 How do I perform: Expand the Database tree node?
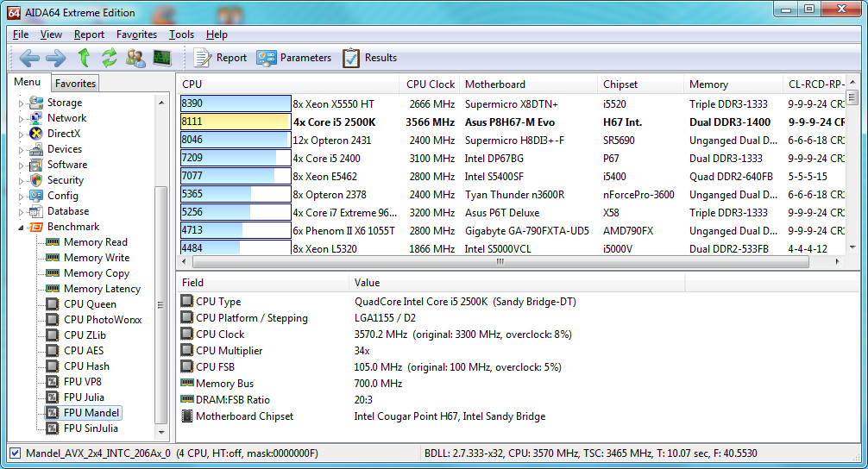[21, 212]
